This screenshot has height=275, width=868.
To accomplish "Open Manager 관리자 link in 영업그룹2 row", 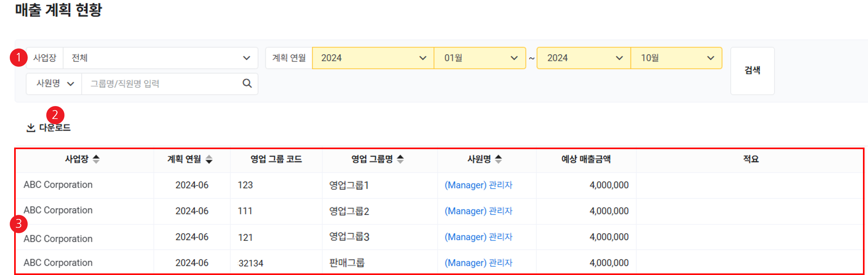I will (478, 211).
